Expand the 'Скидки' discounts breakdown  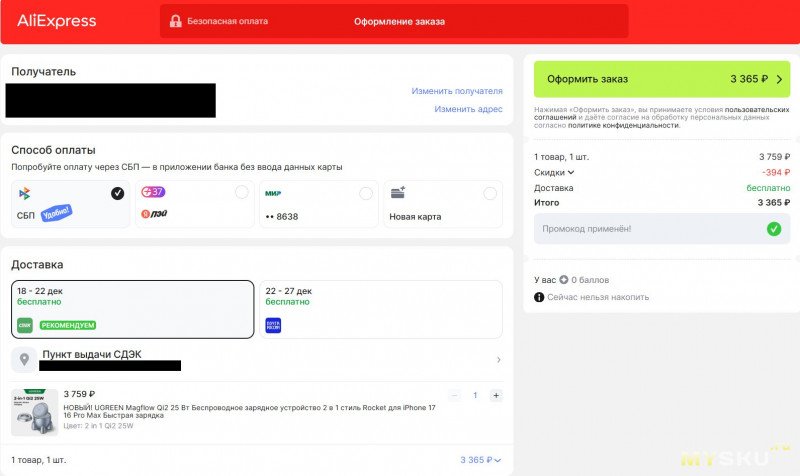click(x=555, y=172)
